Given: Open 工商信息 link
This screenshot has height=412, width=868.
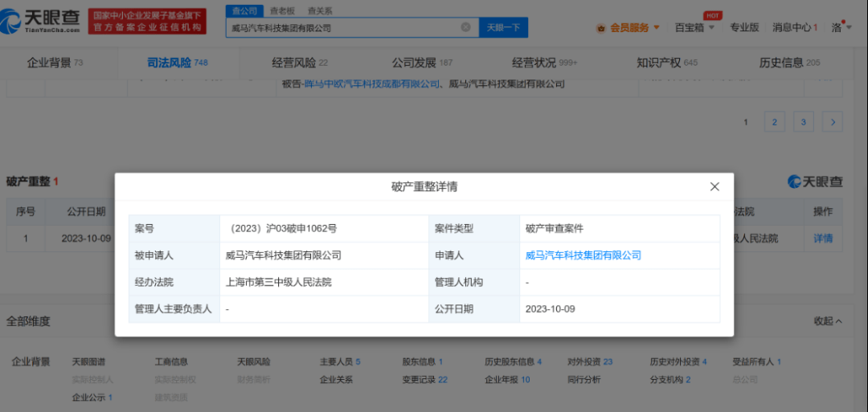Looking at the screenshot, I should coord(171,362).
